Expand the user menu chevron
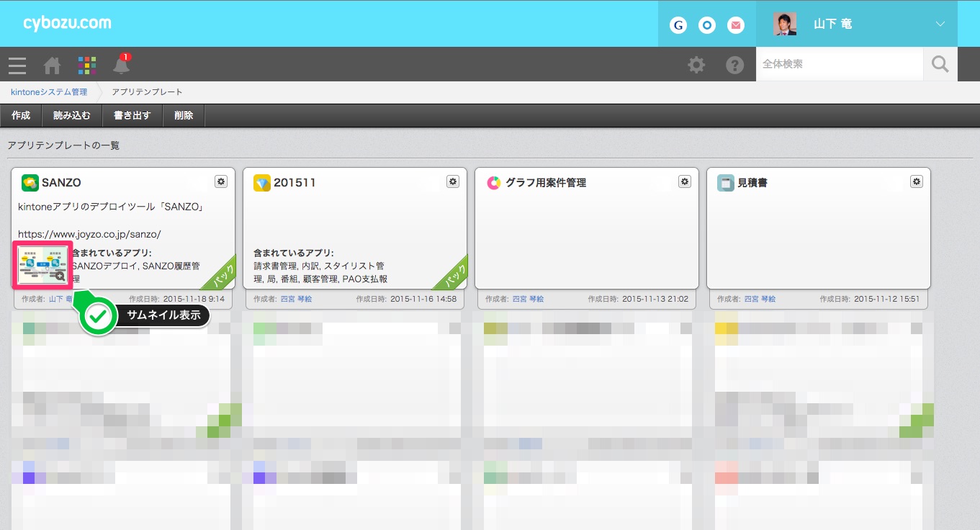 940,24
